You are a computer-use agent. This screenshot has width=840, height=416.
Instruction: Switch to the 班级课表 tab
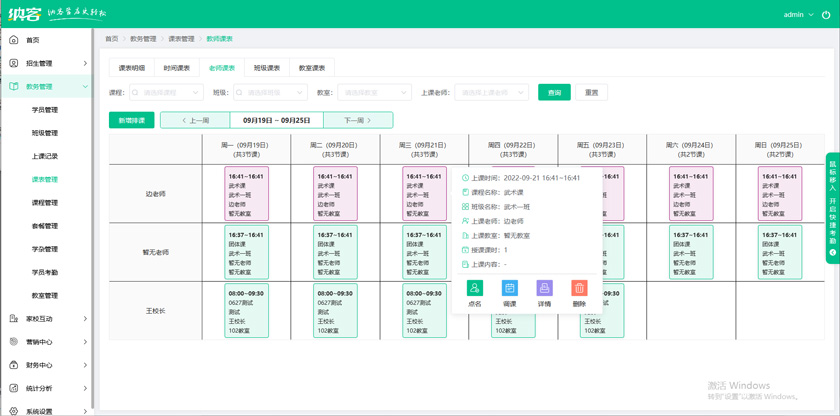pyautogui.click(x=267, y=68)
